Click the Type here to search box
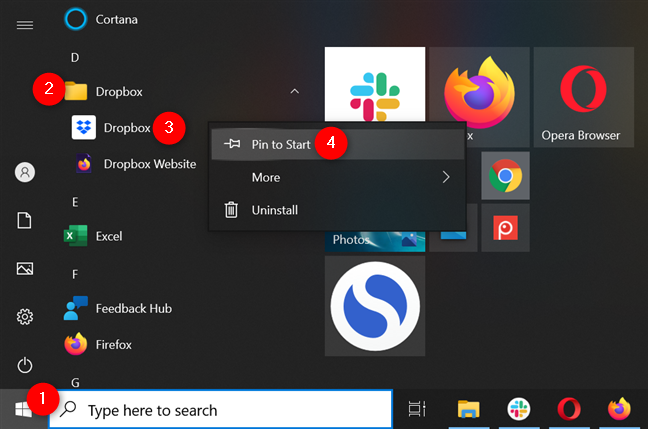The image size is (648, 429). 221,410
